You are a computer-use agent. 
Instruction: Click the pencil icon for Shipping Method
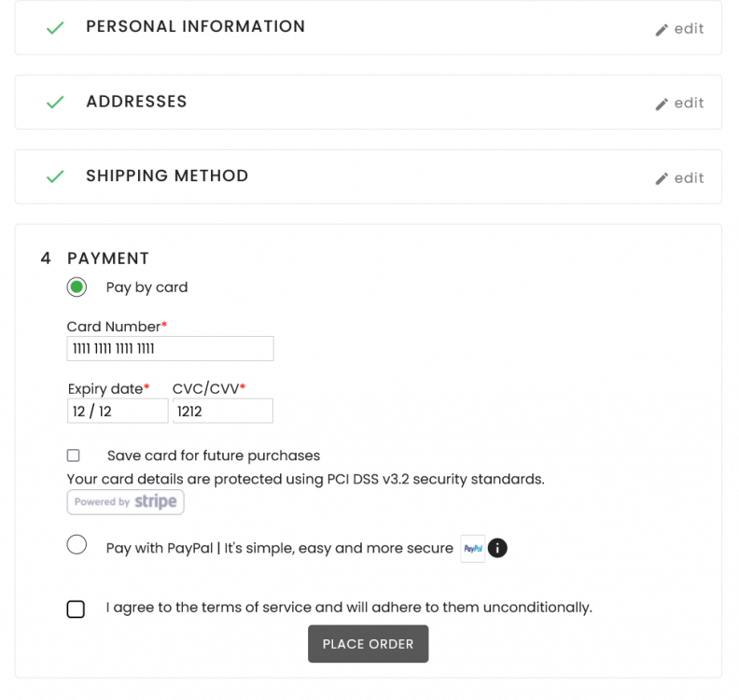click(662, 178)
